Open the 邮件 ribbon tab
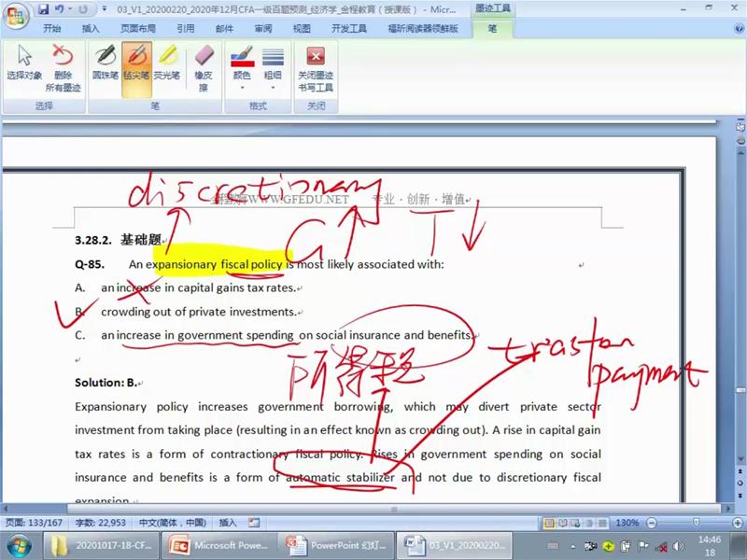Viewport: 747px width, 560px height. pyautogui.click(x=224, y=29)
